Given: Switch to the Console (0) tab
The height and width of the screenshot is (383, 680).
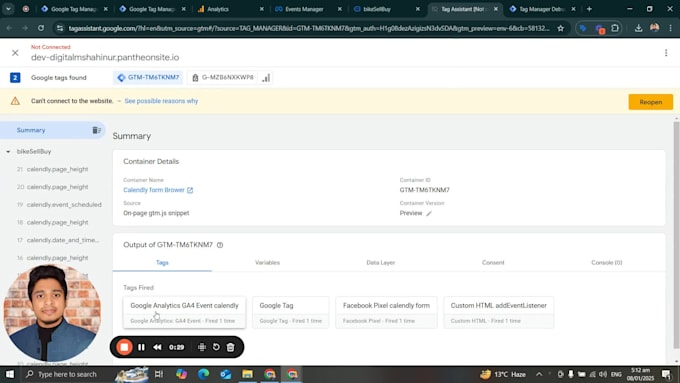Looking at the screenshot, I should (x=606, y=263).
